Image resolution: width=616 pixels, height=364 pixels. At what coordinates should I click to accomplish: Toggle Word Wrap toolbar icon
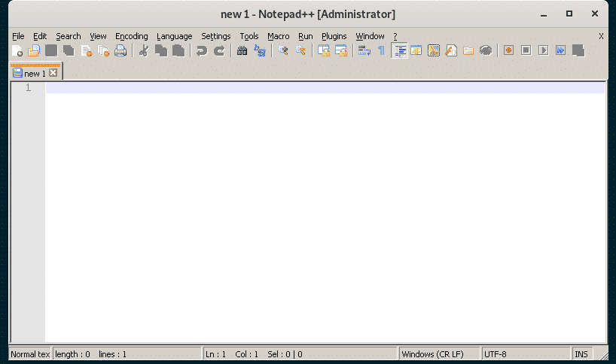click(364, 50)
